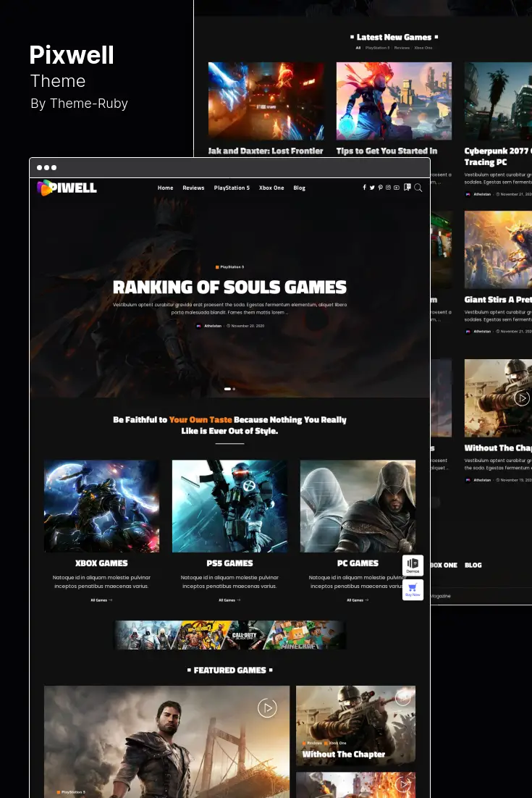Go to Home menu item
The height and width of the screenshot is (798, 532).
coord(165,188)
